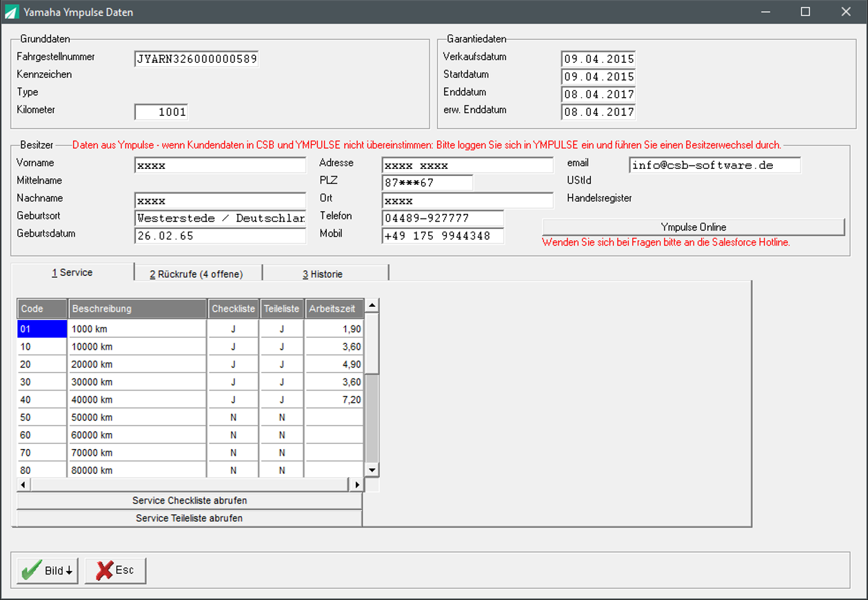Image resolution: width=868 pixels, height=600 pixels.
Task: Click the Beschreibung column header
Action: [x=138, y=309]
